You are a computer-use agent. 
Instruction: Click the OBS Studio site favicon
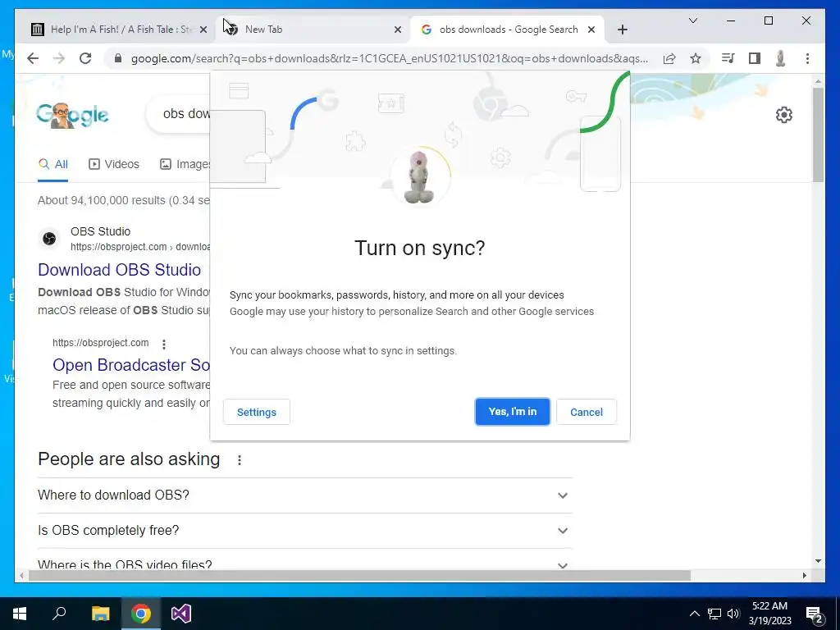click(x=49, y=239)
